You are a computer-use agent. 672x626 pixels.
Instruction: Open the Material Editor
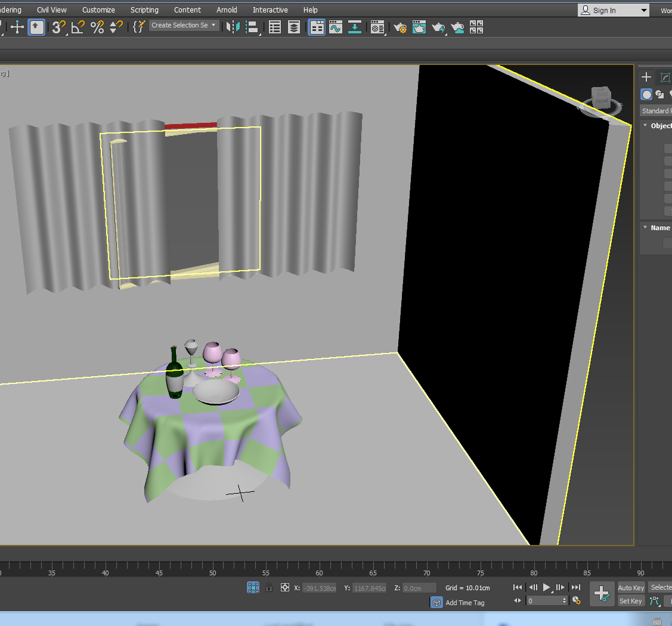pyautogui.click(x=377, y=27)
